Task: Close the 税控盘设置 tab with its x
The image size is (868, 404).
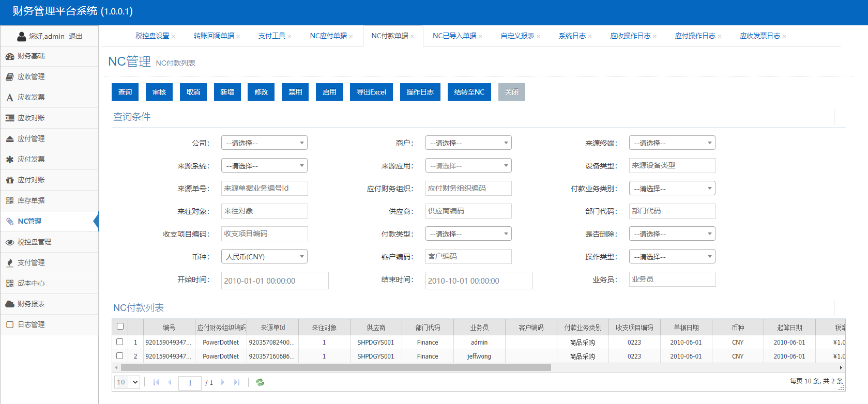Action: click(174, 36)
